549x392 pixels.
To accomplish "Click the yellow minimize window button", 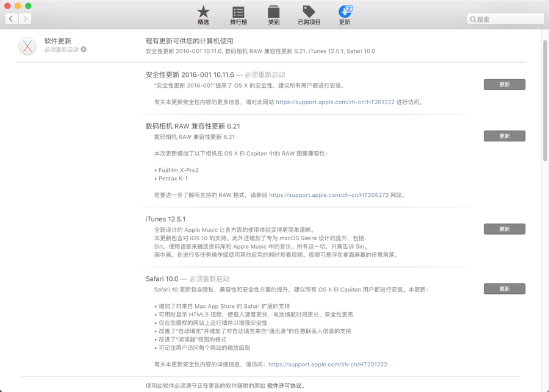I will tap(18, 6).
